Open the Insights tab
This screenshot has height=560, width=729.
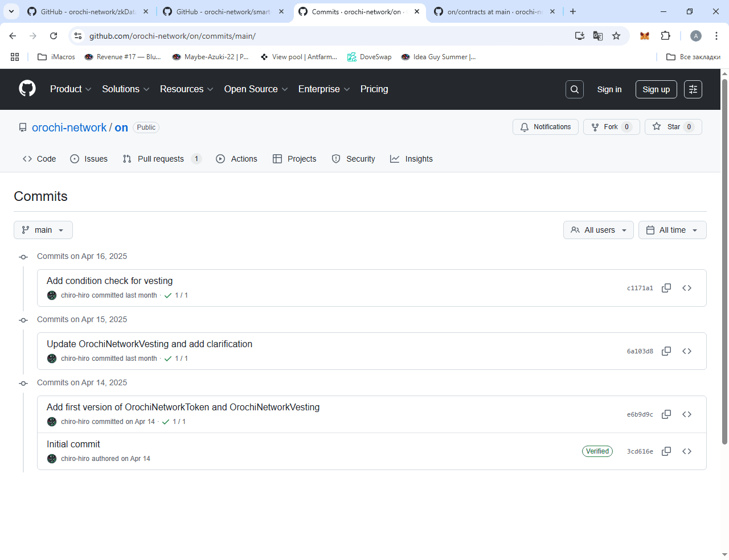(411, 159)
